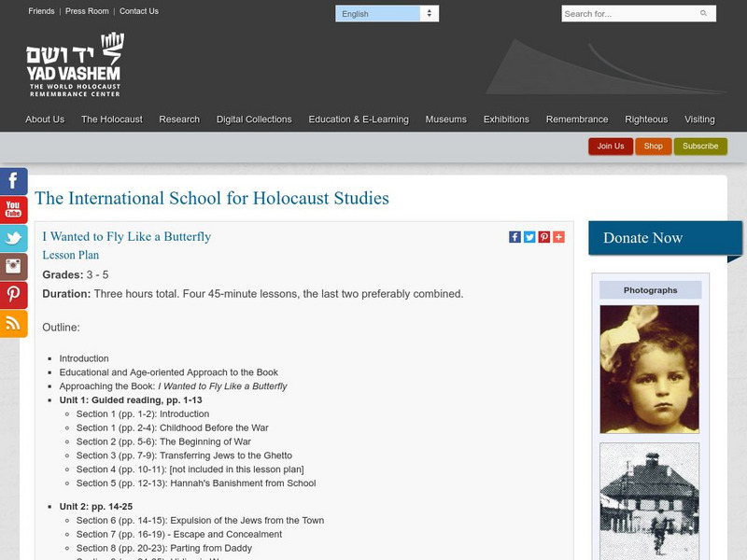Viewport: 747px width, 560px height.
Task: Select Digital Collections in navigation bar
Action: [254, 119]
